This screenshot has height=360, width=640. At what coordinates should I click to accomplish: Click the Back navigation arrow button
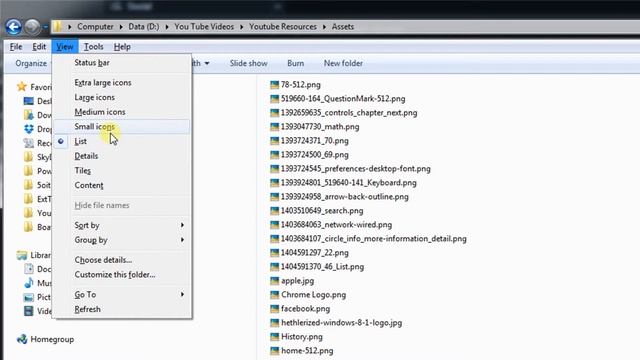[13, 27]
